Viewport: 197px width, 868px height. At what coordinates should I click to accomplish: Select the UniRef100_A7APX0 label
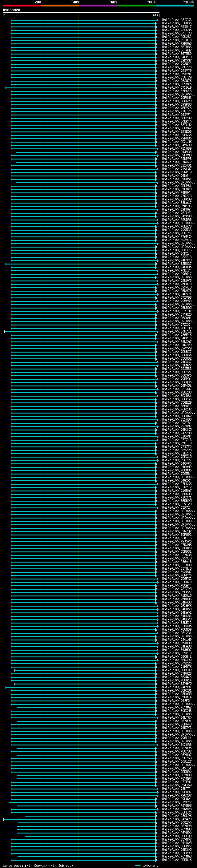(177, 236)
